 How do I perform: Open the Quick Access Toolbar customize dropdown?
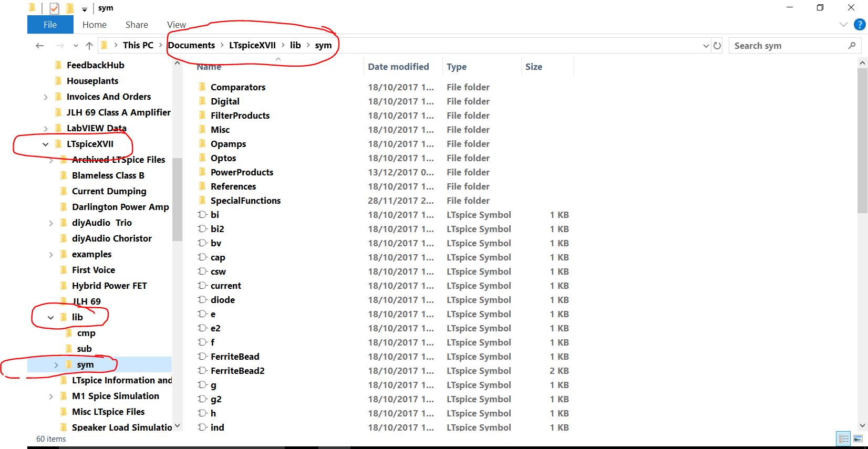(x=84, y=9)
